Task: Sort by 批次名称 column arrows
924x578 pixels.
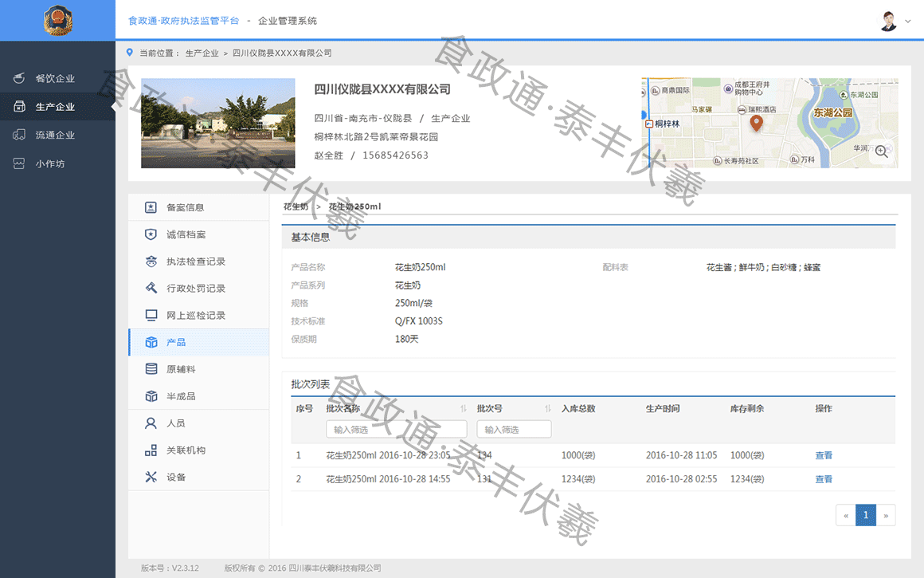Action: tap(463, 409)
